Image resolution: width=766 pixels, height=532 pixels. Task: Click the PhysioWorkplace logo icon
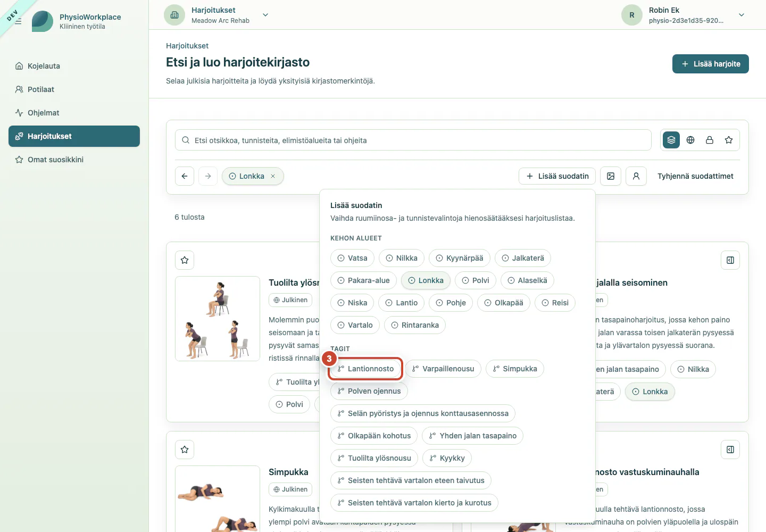43,21
